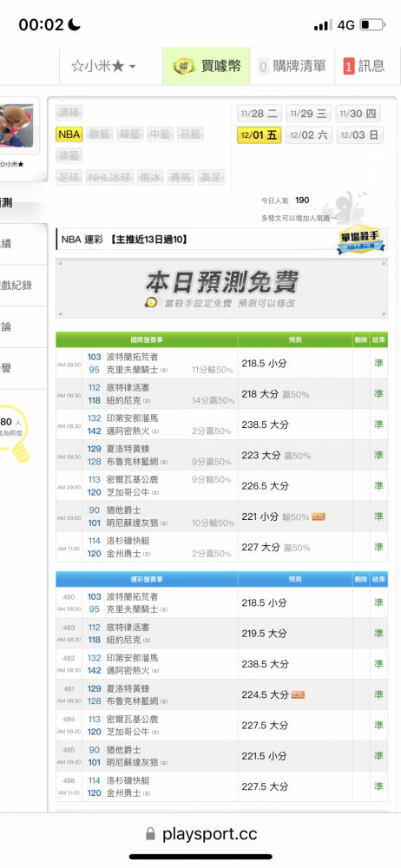
Task: Choose date 11/29 三
Action: pyautogui.click(x=309, y=114)
